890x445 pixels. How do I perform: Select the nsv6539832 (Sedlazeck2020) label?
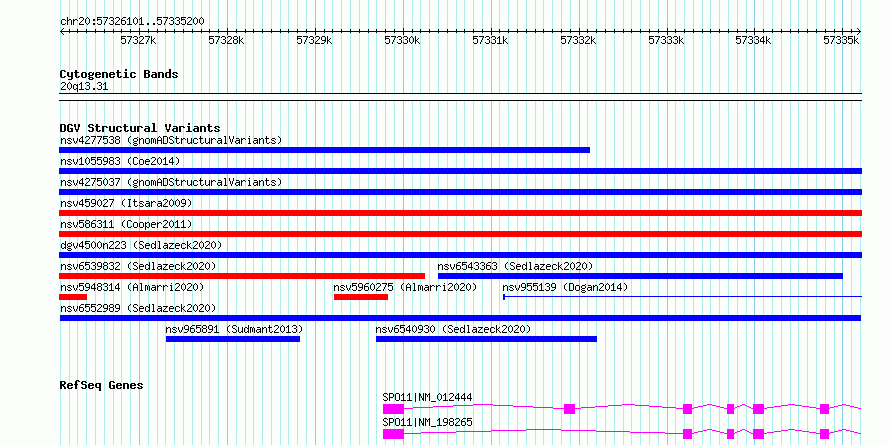[x=138, y=266]
